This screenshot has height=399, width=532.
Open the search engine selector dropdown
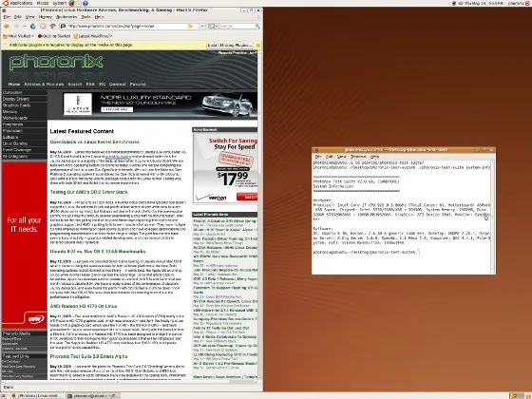[x=213, y=27]
